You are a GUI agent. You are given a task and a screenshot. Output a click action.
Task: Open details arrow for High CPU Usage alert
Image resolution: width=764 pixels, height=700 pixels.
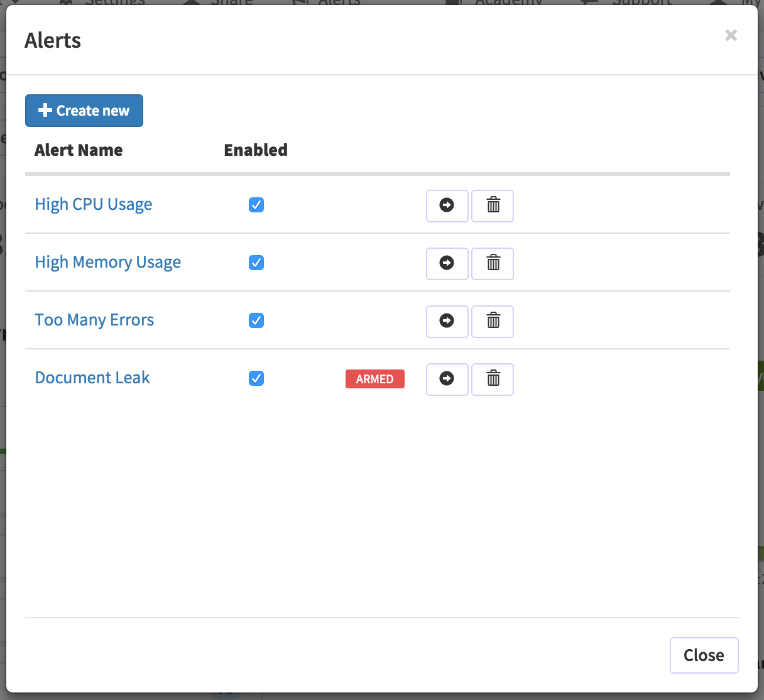[x=447, y=205]
